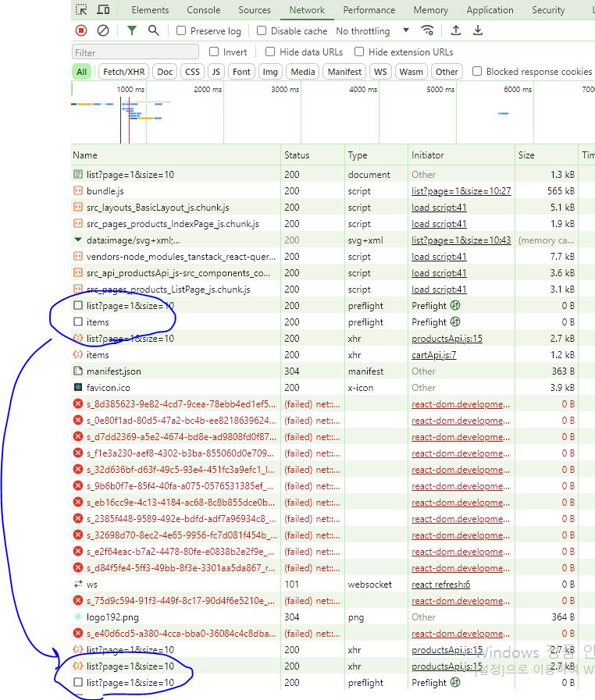
Task: Filter requests by Fetch/XHR
Action: (123, 72)
